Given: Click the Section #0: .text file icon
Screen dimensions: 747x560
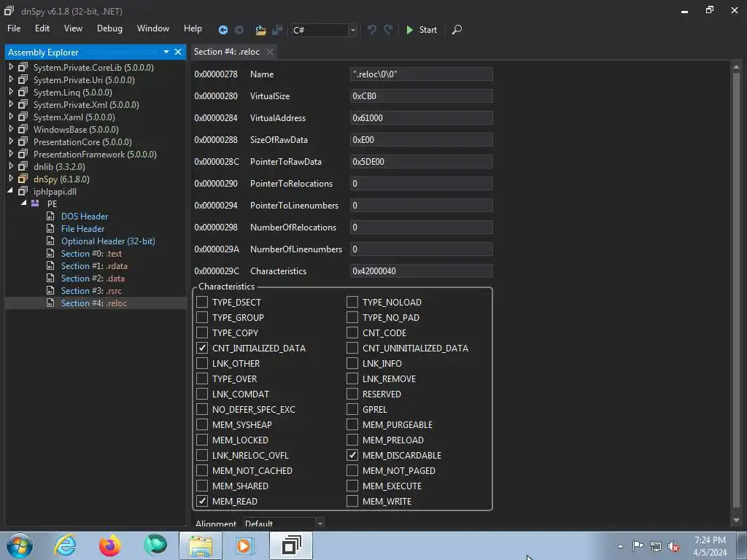Looking at the screenshot, I should click(50, 253).
